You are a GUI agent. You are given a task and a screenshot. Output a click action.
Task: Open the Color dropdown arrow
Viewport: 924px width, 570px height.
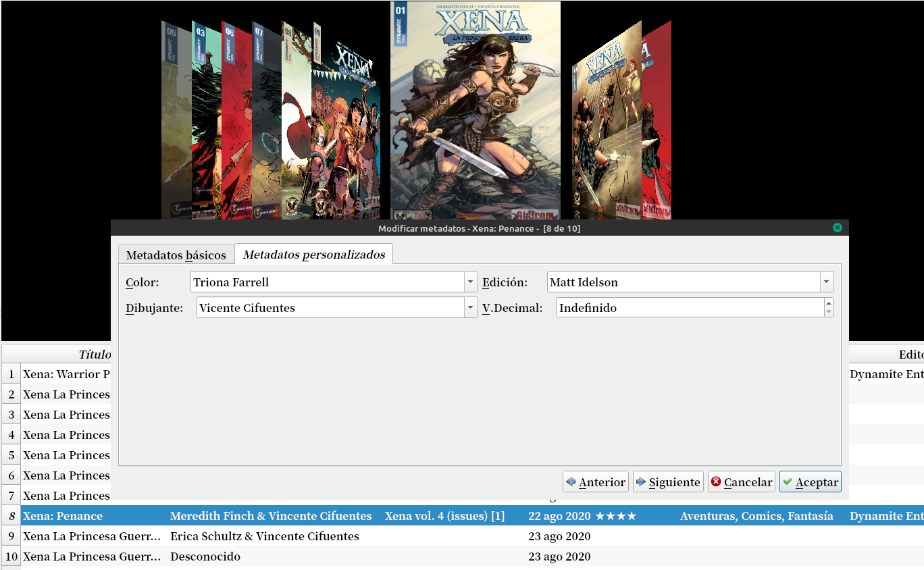point(471,282)
